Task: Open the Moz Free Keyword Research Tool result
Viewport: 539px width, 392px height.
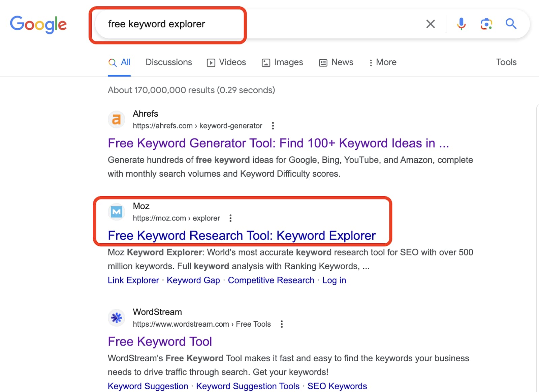Action: [241, 235]
